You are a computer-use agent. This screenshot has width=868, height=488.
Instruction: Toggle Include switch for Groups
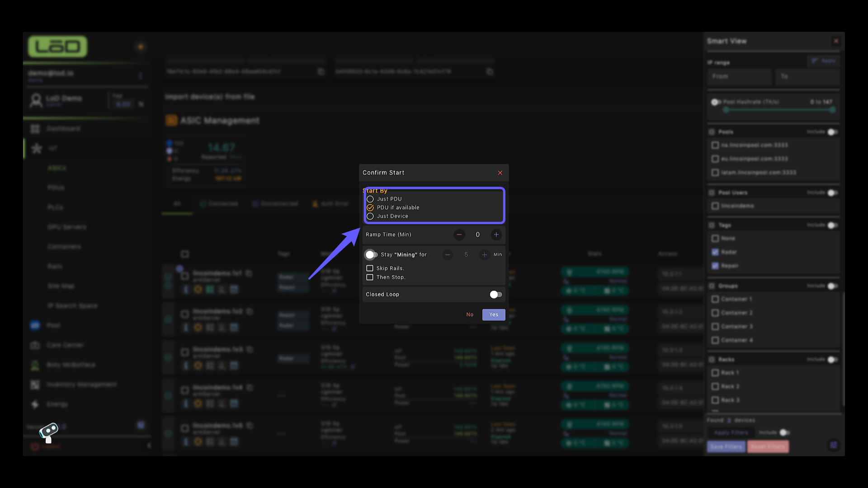pyautogui.click(x=833, y=286)
